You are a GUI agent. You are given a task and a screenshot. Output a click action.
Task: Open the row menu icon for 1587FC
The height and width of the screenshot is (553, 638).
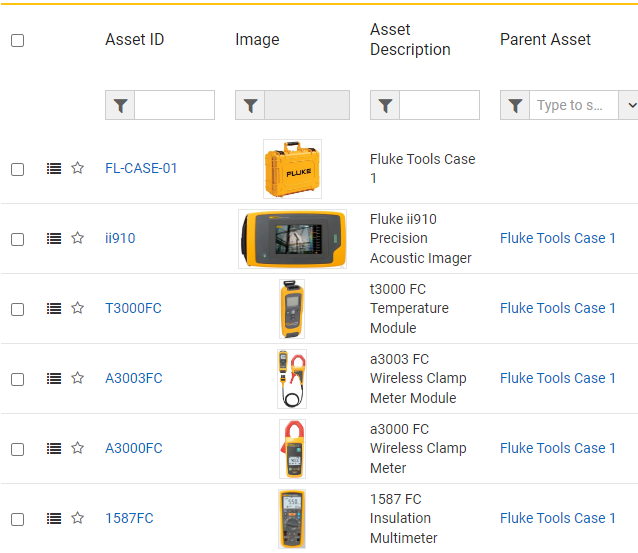click(x=54, y=518)
